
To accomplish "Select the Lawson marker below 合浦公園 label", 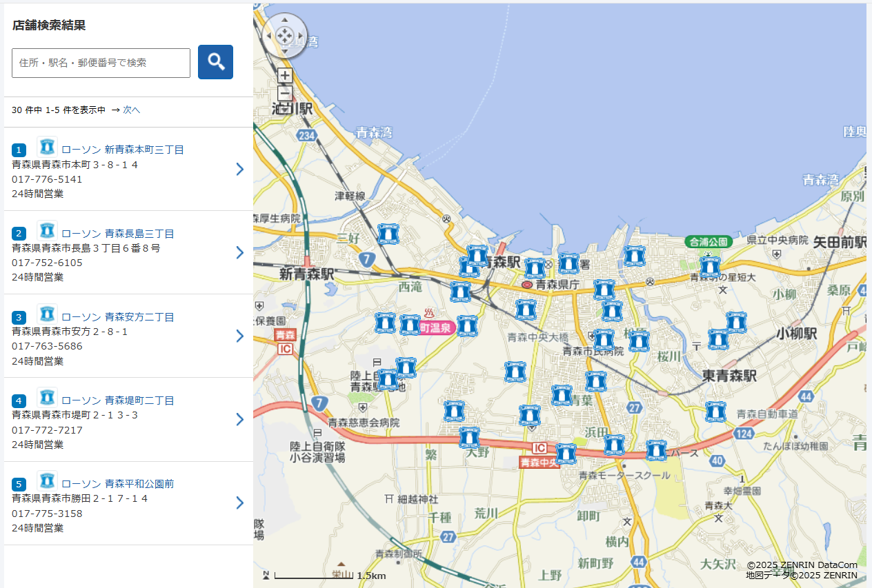I will [710, 267].
